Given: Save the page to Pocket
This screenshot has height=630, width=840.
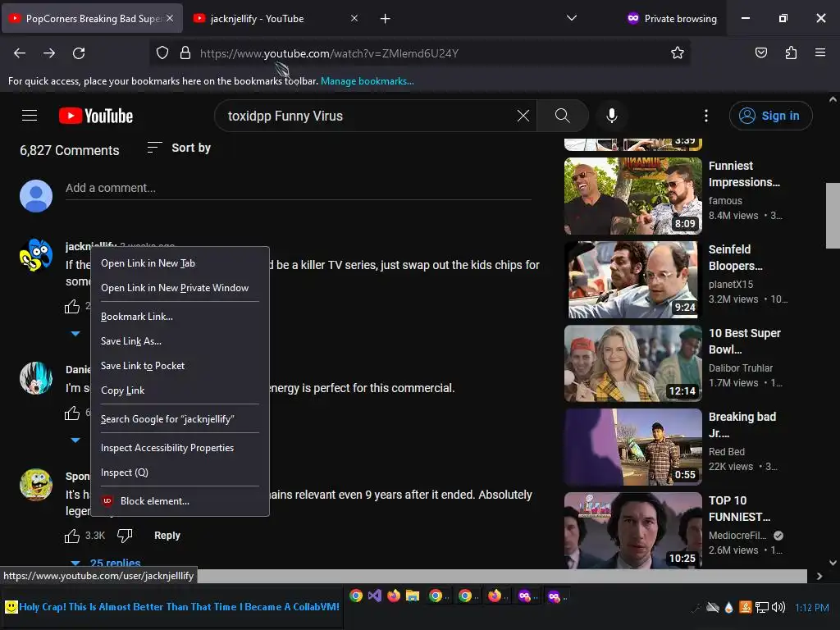Looking at the screenshot, I should point(760,53).
